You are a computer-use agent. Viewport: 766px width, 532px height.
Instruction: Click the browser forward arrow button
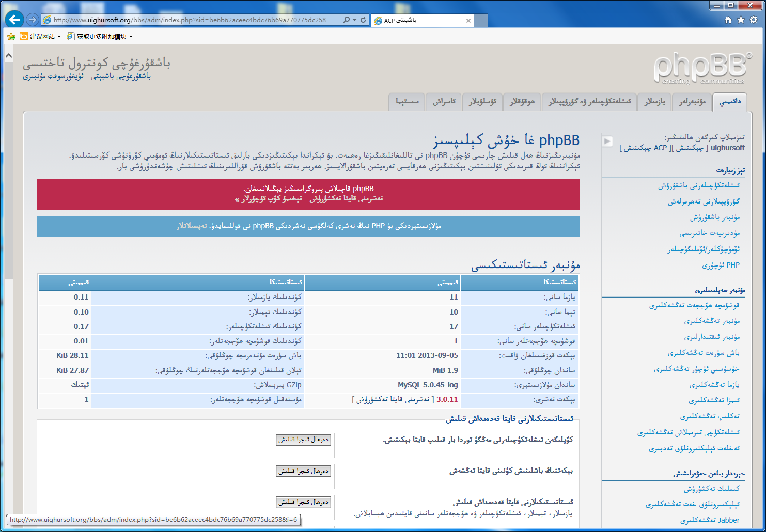click(x=33, y=20)
